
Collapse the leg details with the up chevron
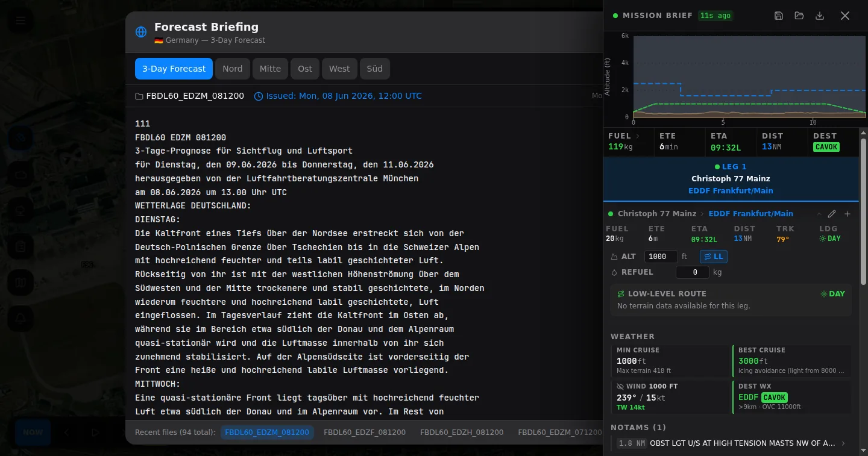click(819, 214)
